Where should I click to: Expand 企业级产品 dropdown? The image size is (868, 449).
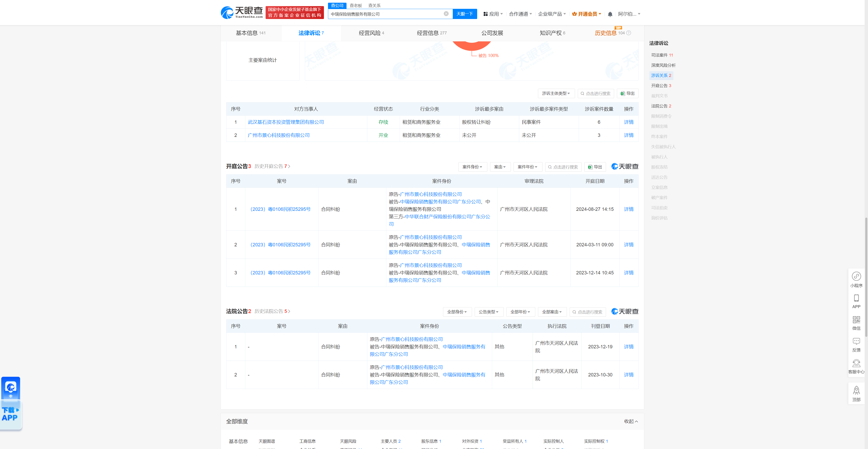(552, 14)
